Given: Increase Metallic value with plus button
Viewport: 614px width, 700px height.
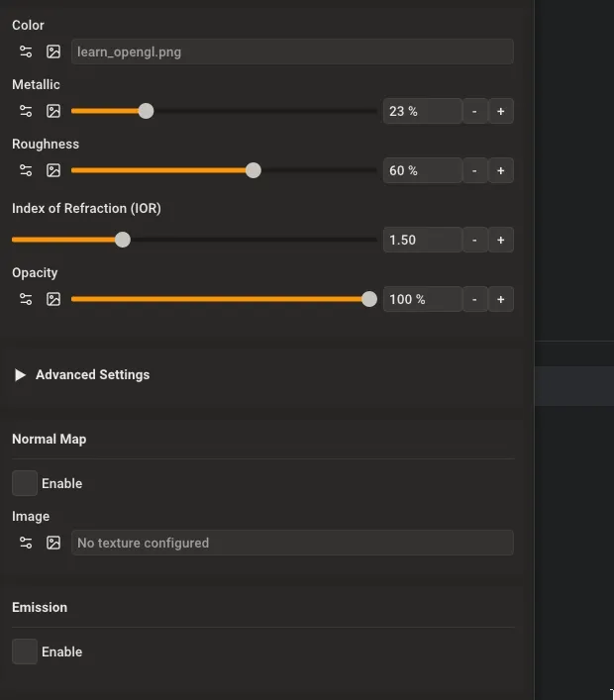Looking at the screenshot, I should pyautogui.click(x=501, y=111).
